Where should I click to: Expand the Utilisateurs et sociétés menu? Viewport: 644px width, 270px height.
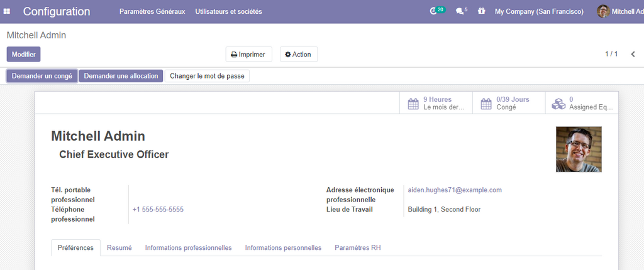pos(228,11)
